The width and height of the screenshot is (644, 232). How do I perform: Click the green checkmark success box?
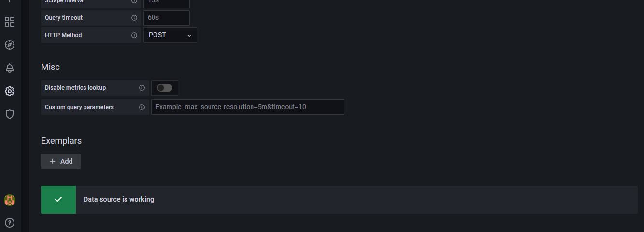click(58, 200)
